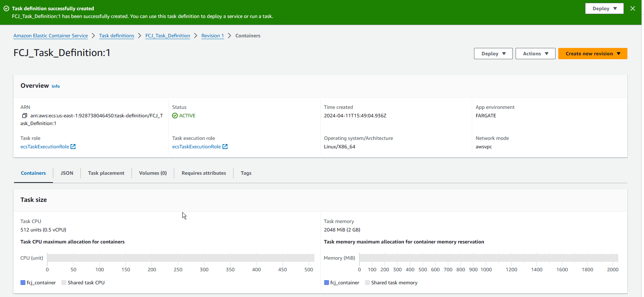Screen dimensions: 644x297
Task: Open Task role external link icon
Action: pos(73,147)
